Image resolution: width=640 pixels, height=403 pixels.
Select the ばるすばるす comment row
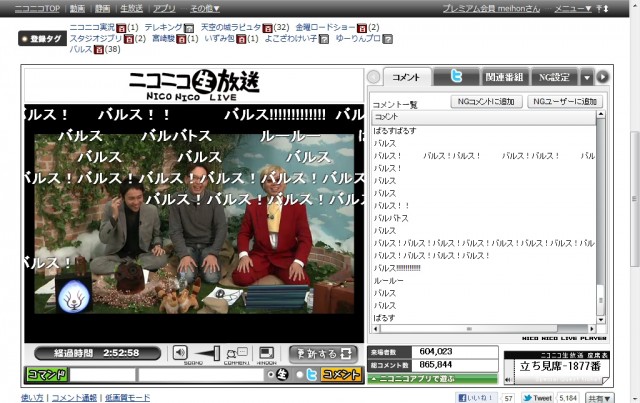pos(484,131)
